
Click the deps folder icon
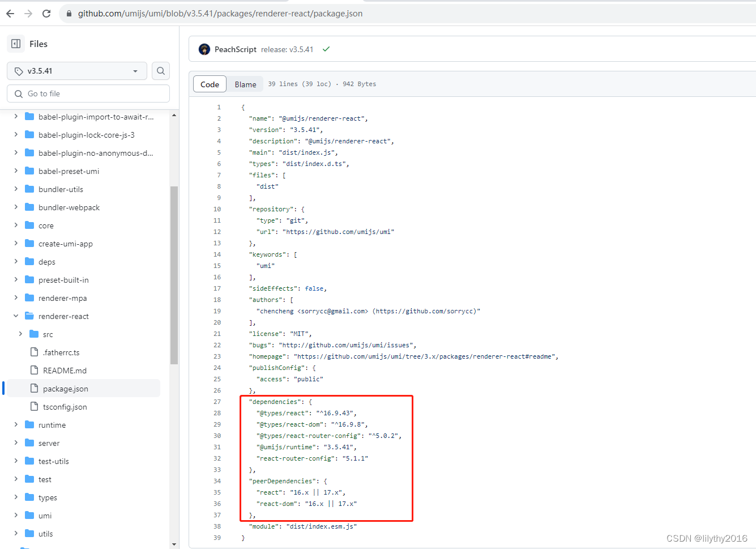click(x=29, y=262)
